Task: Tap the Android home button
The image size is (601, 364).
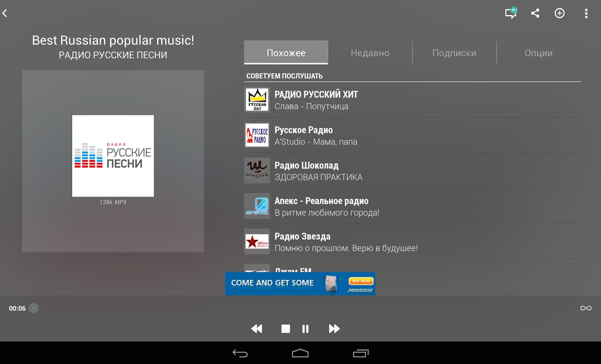Action: (300, 353)
